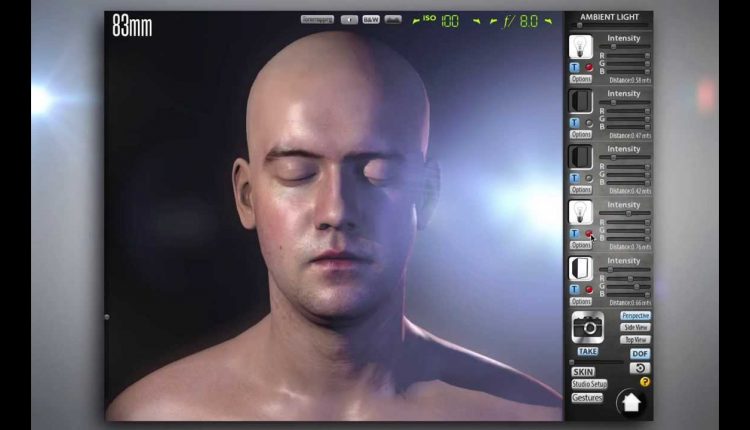Click the circular reset arrow button
Screen dimensions: 750x430
(x=640, y=368)
